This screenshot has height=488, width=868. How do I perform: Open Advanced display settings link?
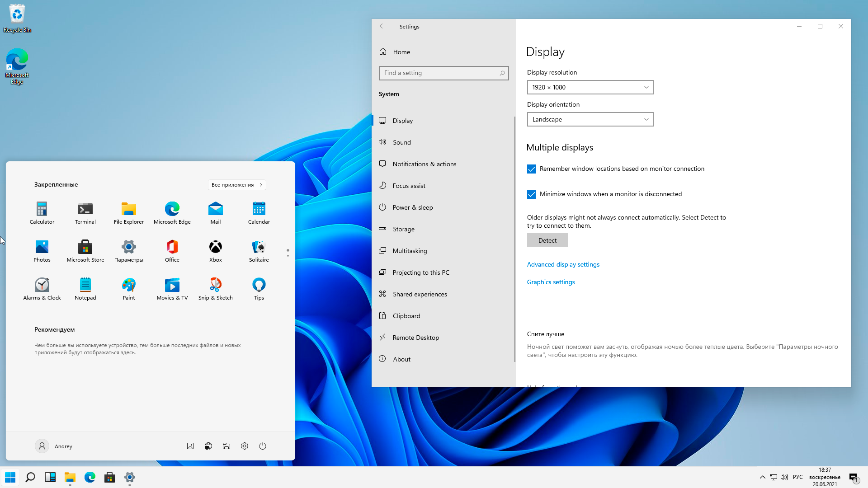[563, 264]
